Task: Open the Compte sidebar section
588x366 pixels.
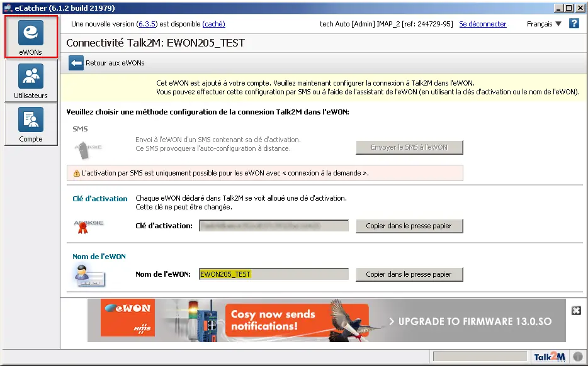Action: [x=31, y=124]
